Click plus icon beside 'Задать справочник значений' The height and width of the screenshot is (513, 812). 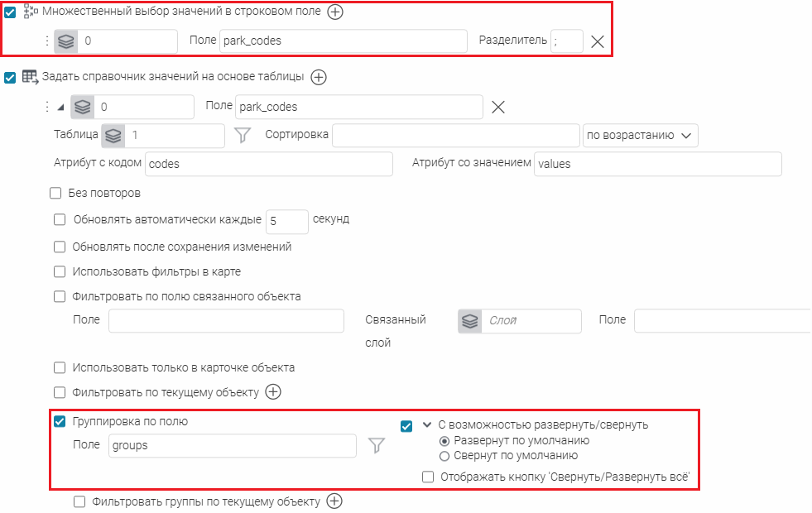319,78
